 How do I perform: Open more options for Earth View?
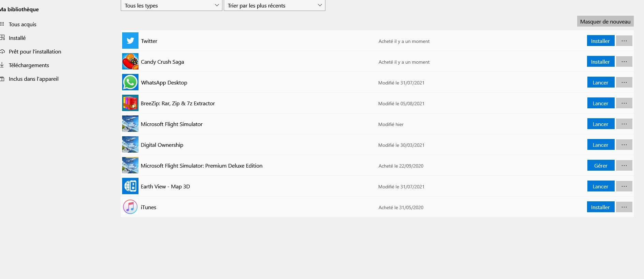tap(624, 186)
